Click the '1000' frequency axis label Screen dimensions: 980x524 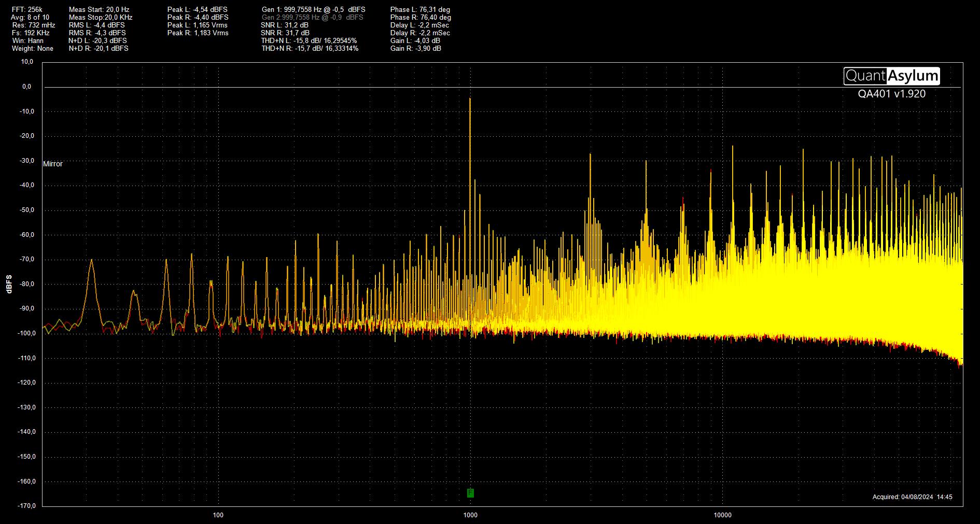point(470,515)
